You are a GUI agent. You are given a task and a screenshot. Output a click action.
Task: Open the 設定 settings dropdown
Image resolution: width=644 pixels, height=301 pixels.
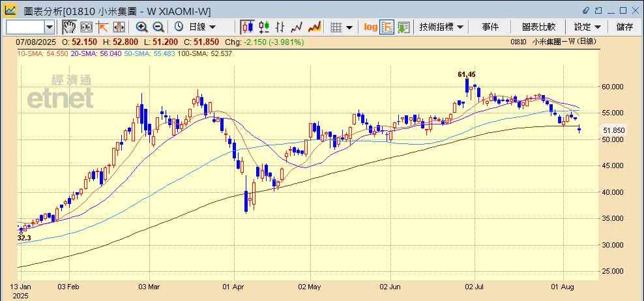(587, 27)
